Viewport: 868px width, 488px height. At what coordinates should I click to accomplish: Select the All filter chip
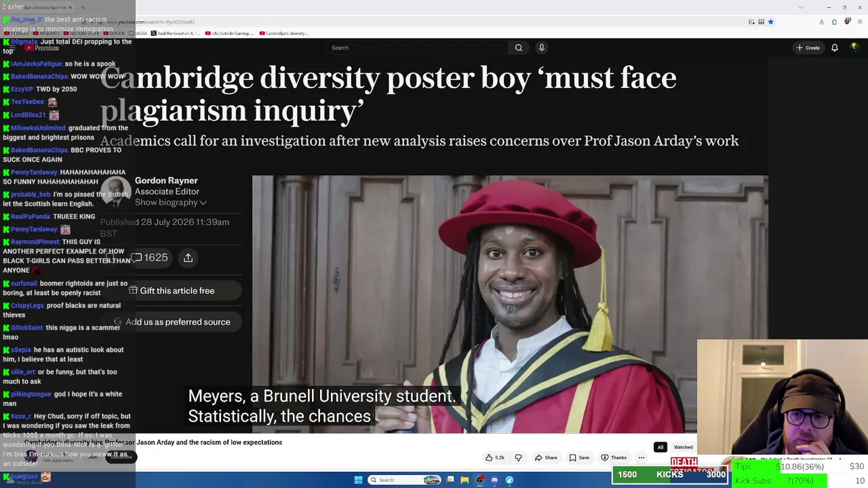click(660, 447)
